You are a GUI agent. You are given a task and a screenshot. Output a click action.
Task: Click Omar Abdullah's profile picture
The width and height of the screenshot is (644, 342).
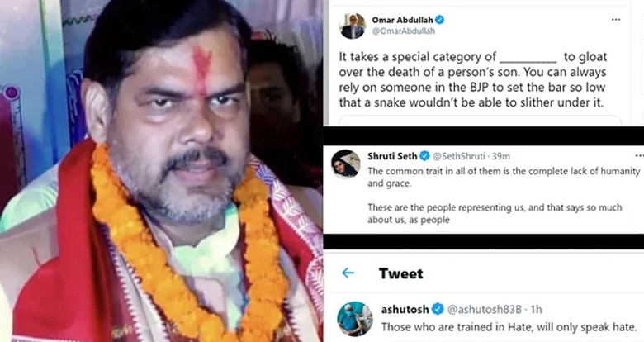pos(353,26)
